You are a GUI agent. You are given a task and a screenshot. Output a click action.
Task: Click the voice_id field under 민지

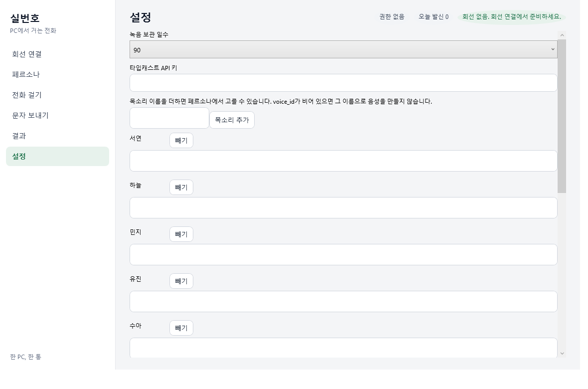pyautogui.click(x=343, y=254)
